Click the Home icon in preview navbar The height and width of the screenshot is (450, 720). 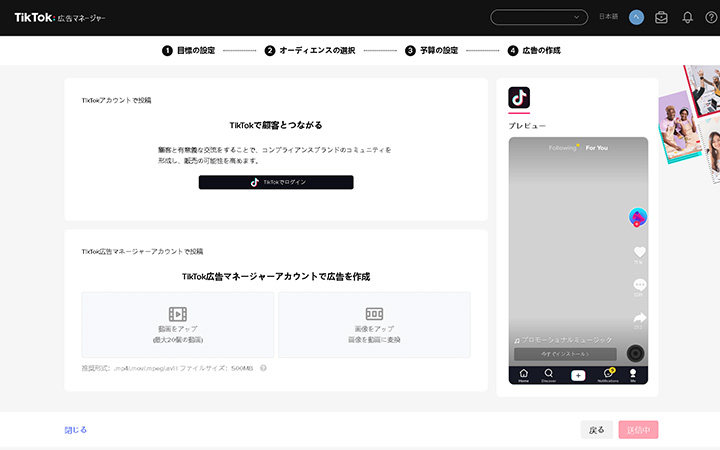click(523, 375)
